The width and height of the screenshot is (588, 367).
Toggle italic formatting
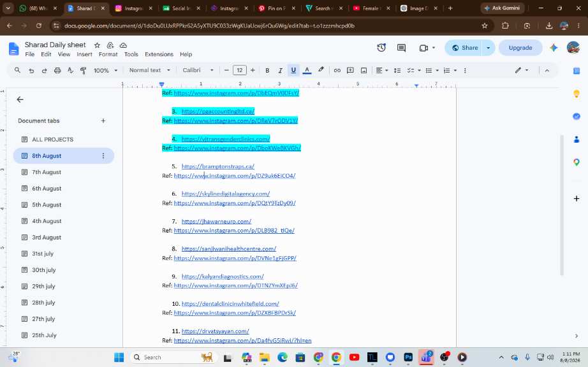coord(280,70)
